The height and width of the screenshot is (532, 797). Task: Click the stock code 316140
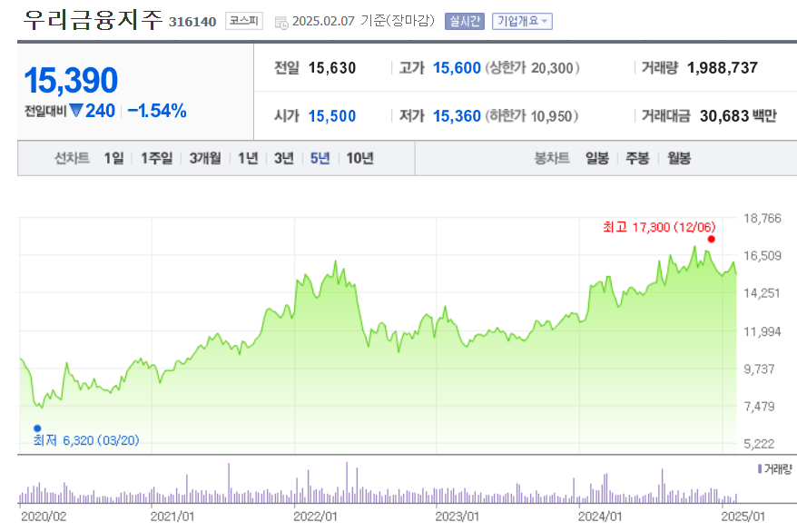pyautogui.click(x=192, y=22)
